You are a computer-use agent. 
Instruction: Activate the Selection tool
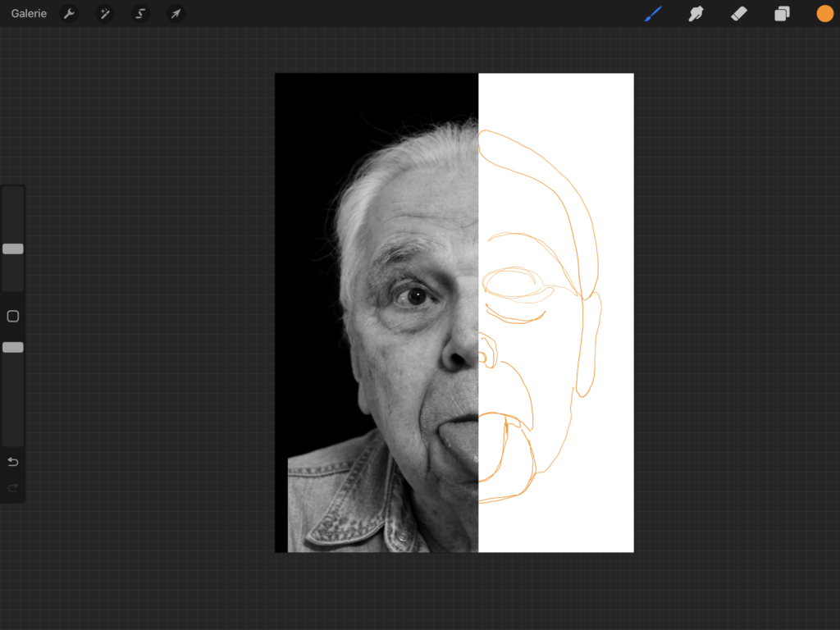tap(140, 14)
